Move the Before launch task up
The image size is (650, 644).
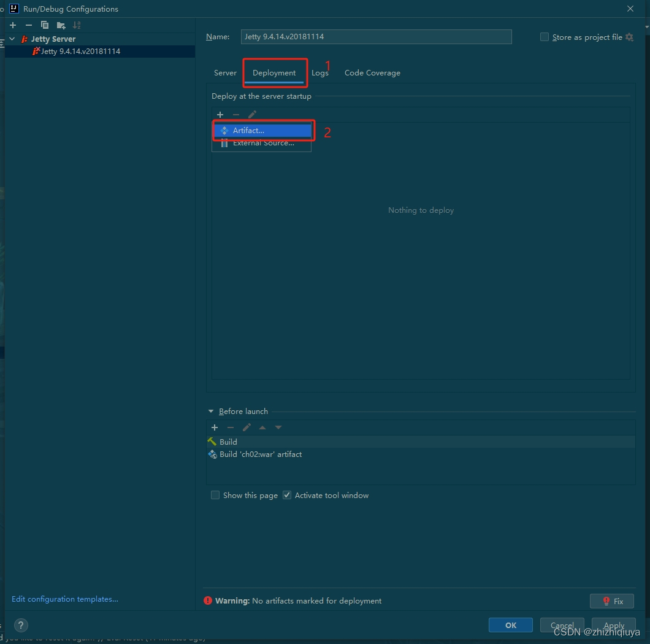point(262,427)
